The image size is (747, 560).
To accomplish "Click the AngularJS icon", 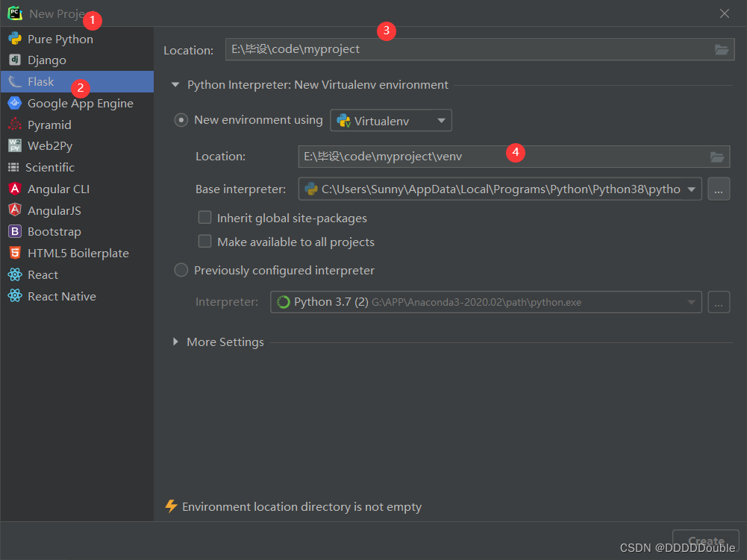I will pyautogui.click(x=15, y=210).
